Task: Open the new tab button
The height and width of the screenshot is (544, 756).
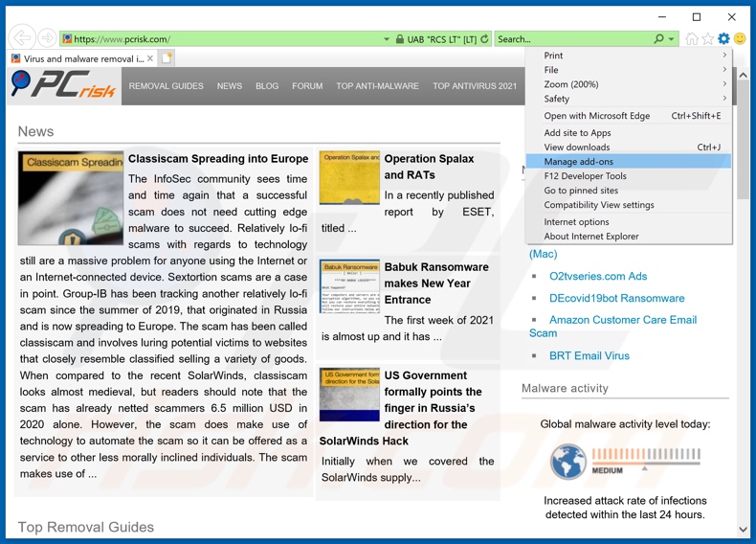Action: tap(167, 58)
